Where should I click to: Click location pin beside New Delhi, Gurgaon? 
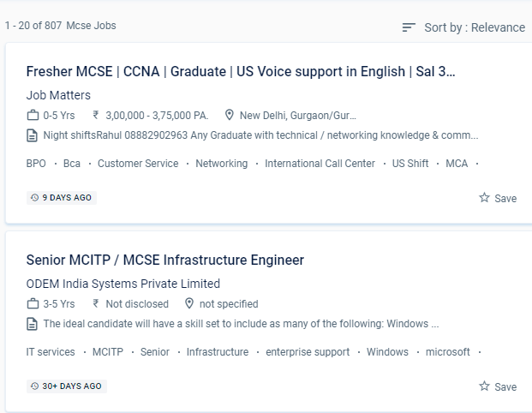(x=230, y=115)
